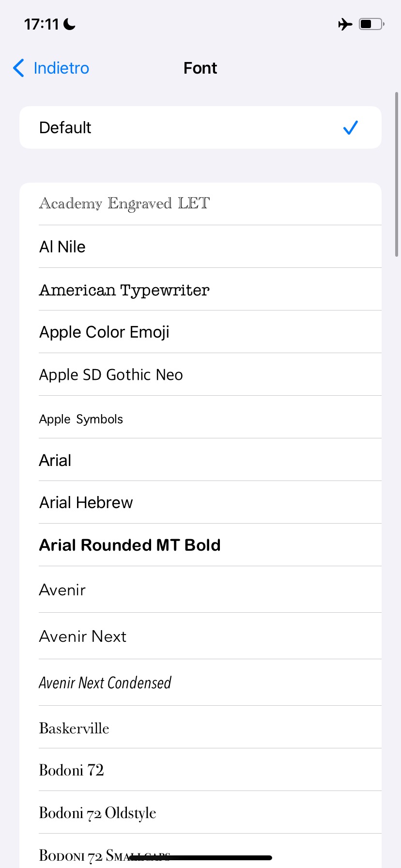Pick the Avenir Next Condensed font
This screenshot has height=868, width=401.
[x=105, y=682]
